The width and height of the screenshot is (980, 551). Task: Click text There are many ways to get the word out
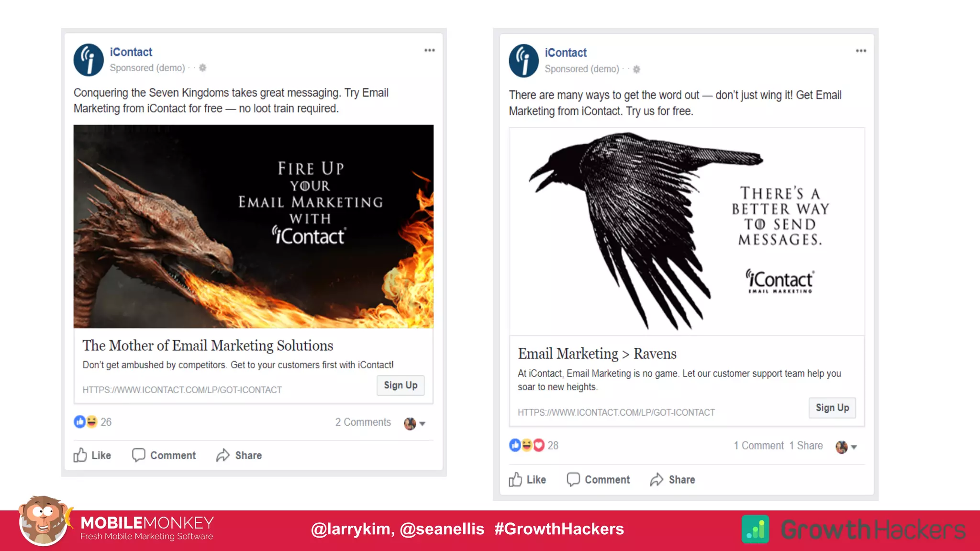(604, 95)
